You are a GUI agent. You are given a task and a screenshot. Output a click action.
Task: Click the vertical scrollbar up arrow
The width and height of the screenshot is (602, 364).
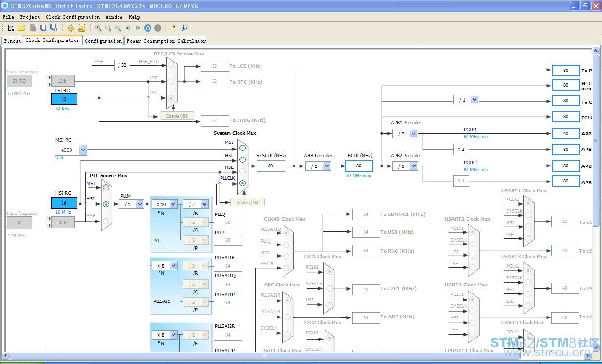pyautogui.click(x=596, y=50)
